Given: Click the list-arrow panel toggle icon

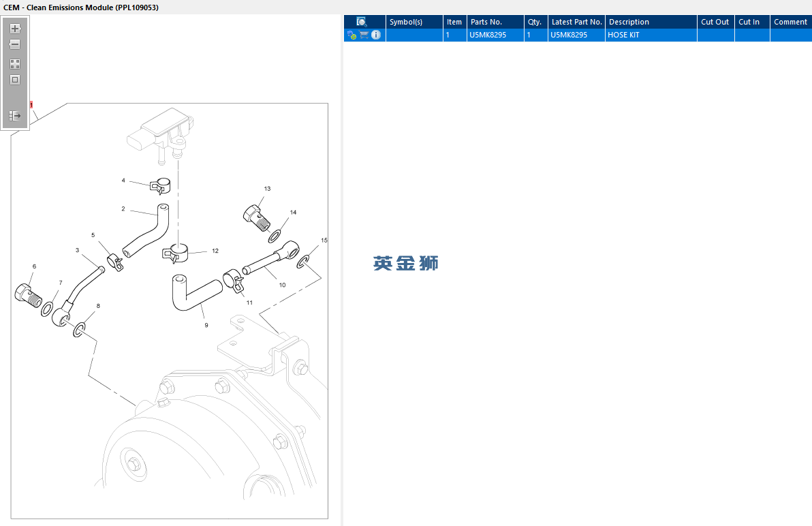Looking at the screenshot, I should click(x=15, y=115).
